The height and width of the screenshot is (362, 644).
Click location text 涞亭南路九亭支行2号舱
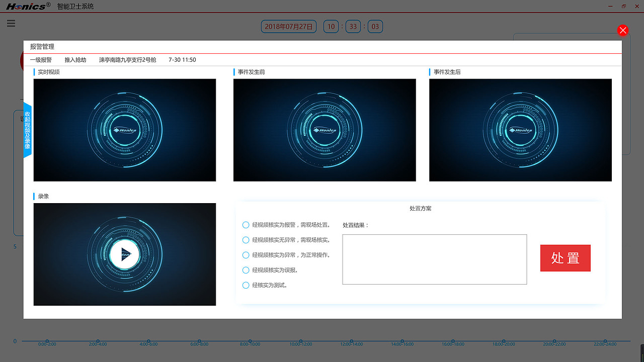click(x=128, y=60)
